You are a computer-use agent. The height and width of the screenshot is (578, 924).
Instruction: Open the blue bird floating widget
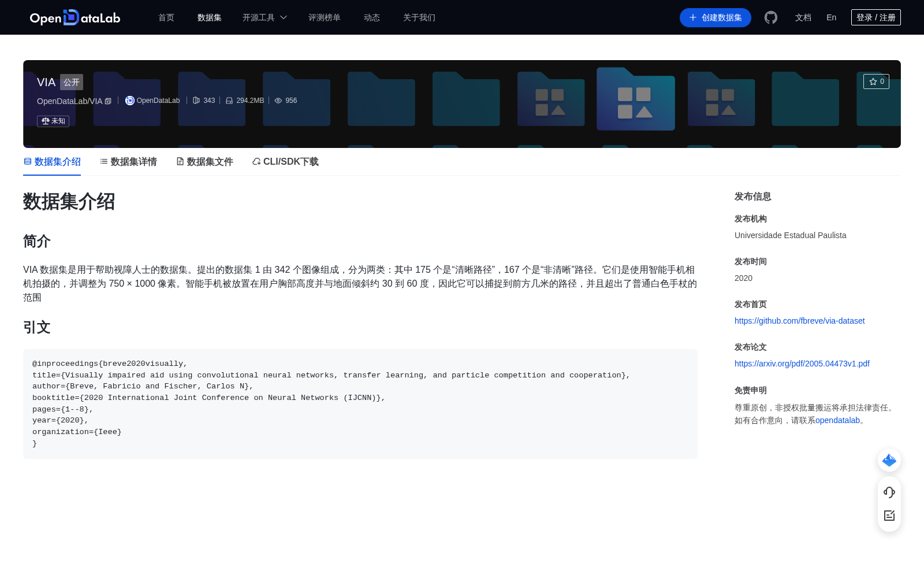pos(889,460)
